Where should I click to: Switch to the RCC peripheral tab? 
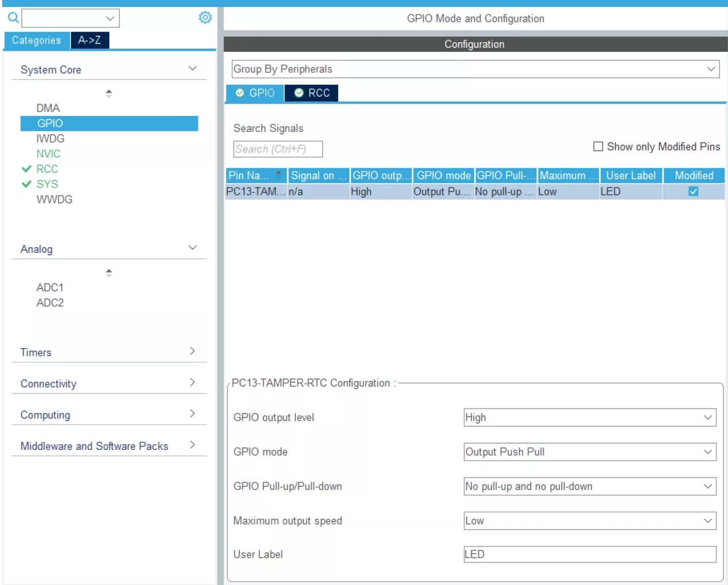pos(313,93)
